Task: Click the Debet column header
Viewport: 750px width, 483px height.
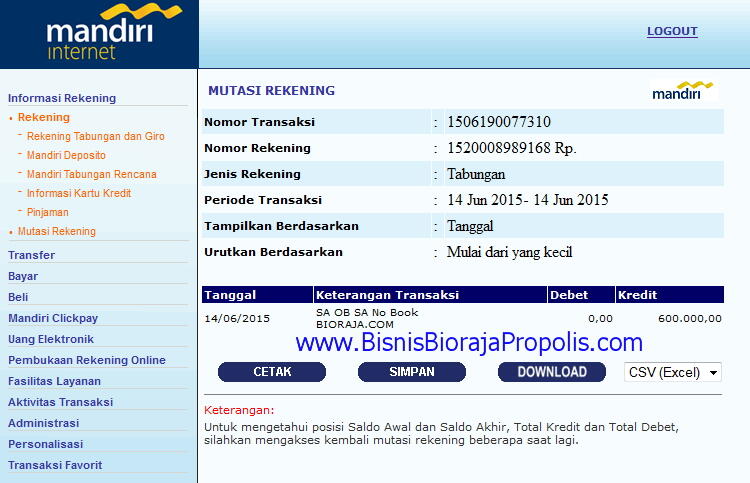Action: [x=581, y=295]
